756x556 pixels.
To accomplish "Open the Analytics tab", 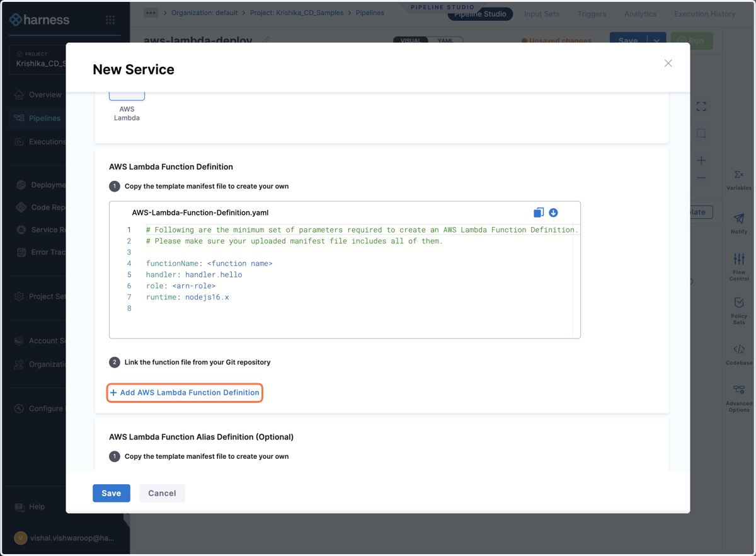I will click(x=640, y=14).
